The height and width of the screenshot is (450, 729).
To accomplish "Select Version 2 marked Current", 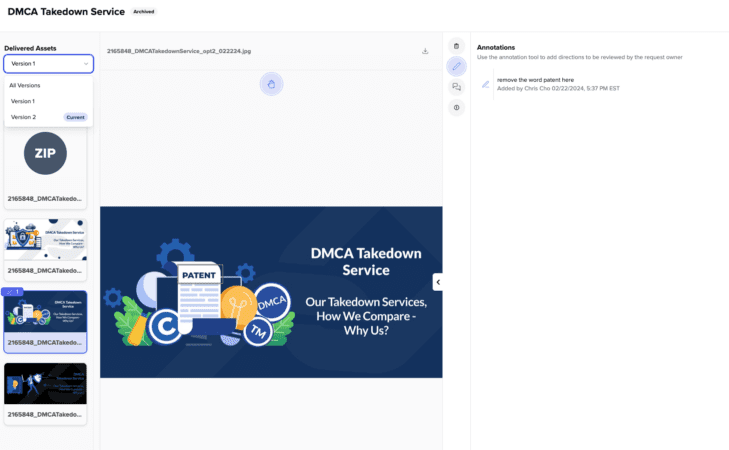I will [x=48, y=117].
